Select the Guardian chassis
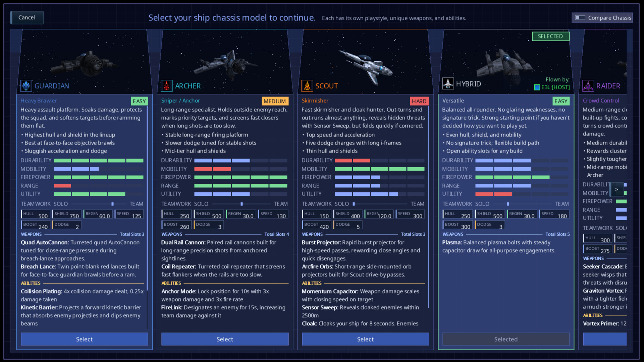The width and height of the screenshot is (644, 362). (x=85, y=339)
